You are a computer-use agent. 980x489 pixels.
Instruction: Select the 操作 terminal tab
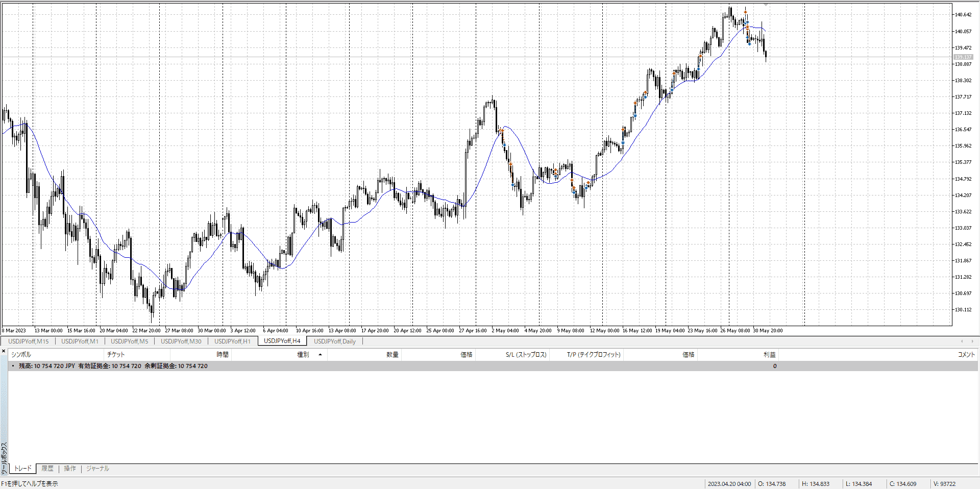click(70, 469)
